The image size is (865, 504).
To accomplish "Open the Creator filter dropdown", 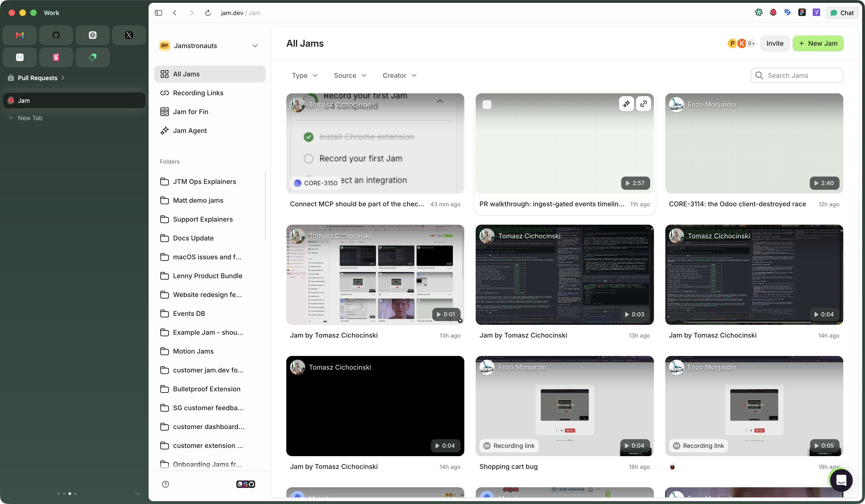I will (399, 75).
